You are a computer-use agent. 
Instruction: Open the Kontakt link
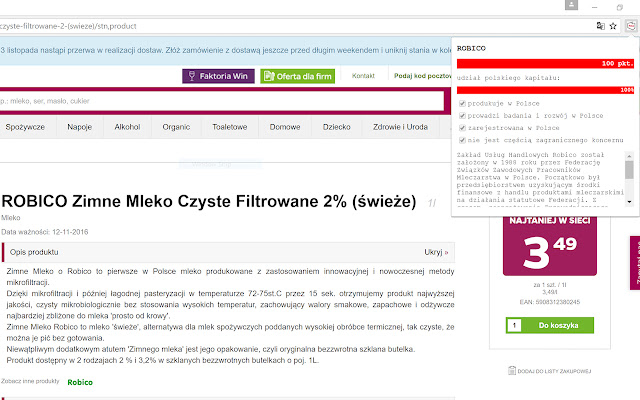click(x=363, y=76)
